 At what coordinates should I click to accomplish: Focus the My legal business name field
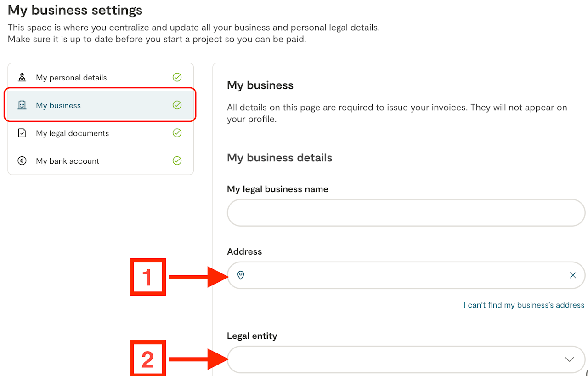[x=406, y=213]
